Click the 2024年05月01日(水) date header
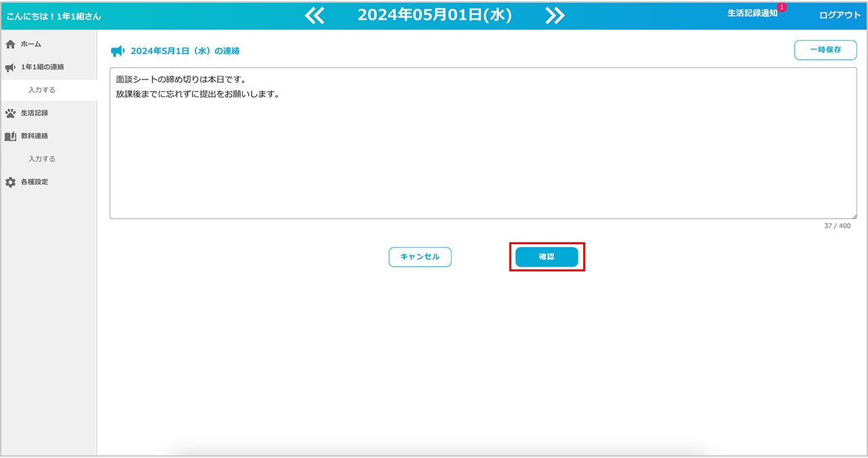This screenshot has width=868, height=458. tap(435, 16)
